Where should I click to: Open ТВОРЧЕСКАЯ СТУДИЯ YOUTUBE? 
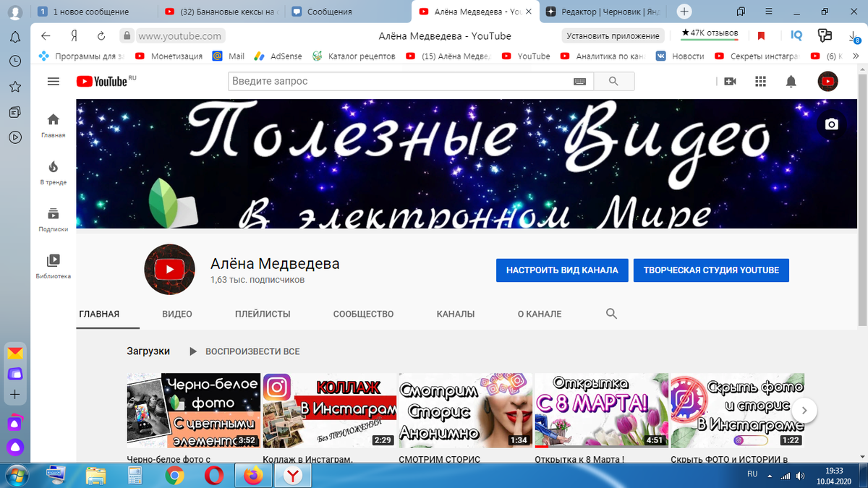click(x=711, y=270)
